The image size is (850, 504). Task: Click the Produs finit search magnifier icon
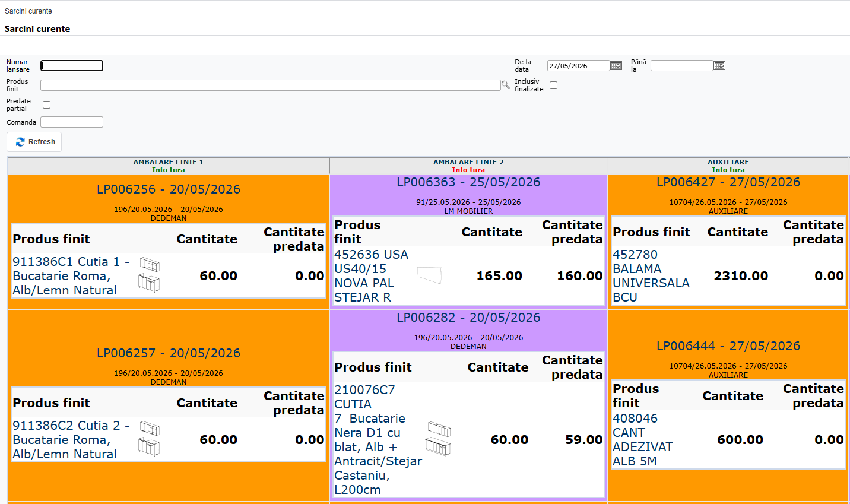[x=506, y=85]
